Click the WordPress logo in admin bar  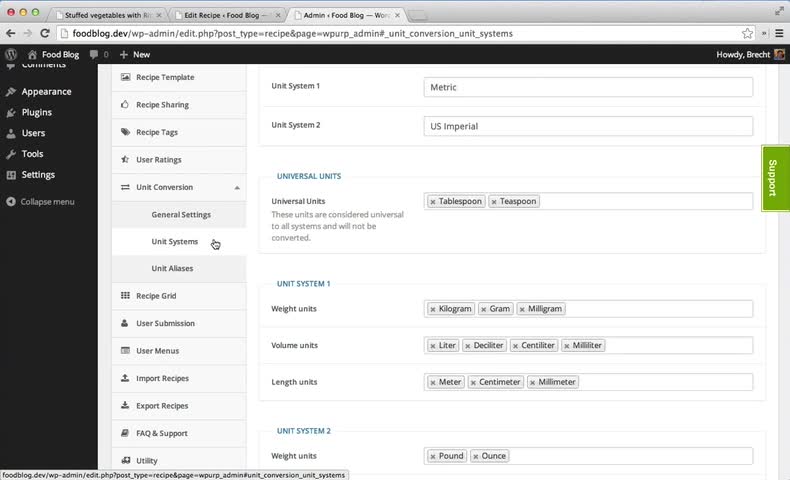coord(11,54)
